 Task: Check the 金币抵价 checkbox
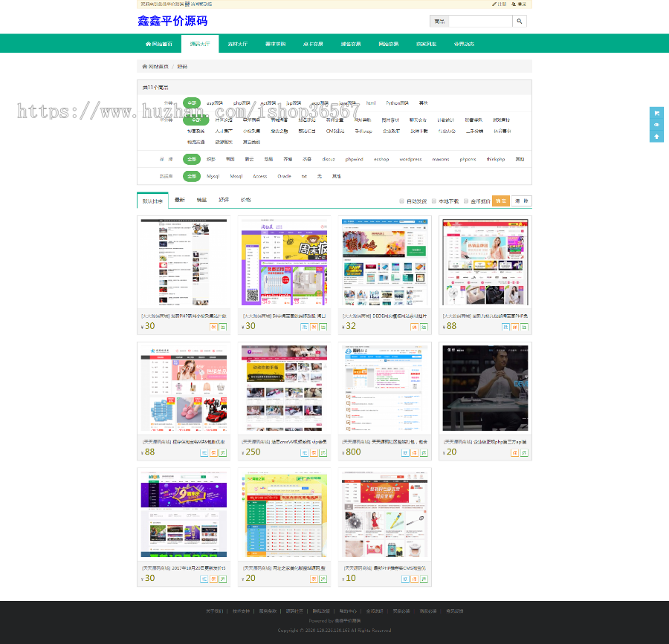(466, 201)
